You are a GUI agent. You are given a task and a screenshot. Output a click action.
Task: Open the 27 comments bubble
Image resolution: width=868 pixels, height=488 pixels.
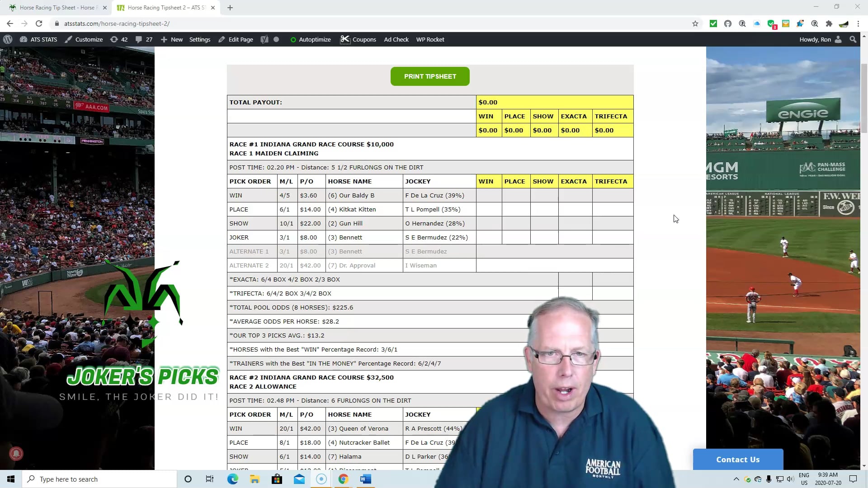point(144,39)
